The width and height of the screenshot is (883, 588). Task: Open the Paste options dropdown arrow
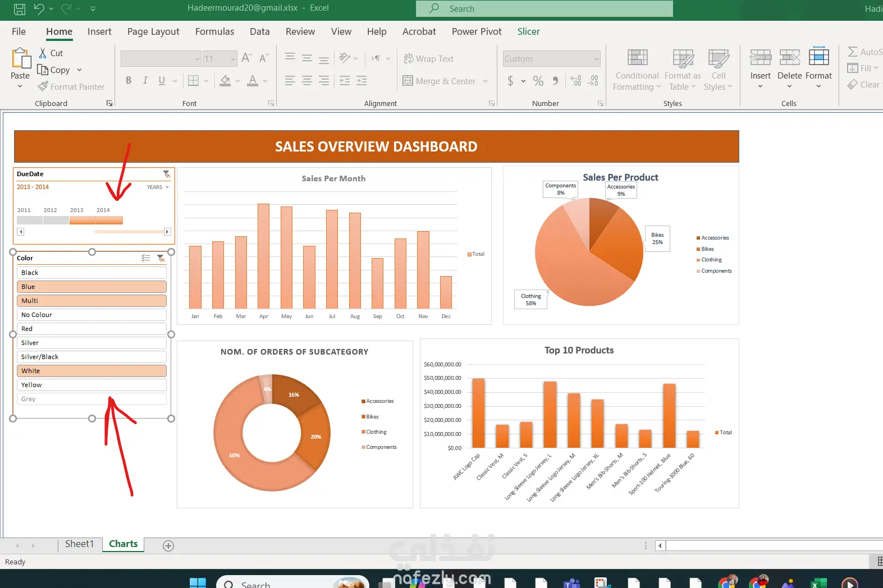coord(20,86)
